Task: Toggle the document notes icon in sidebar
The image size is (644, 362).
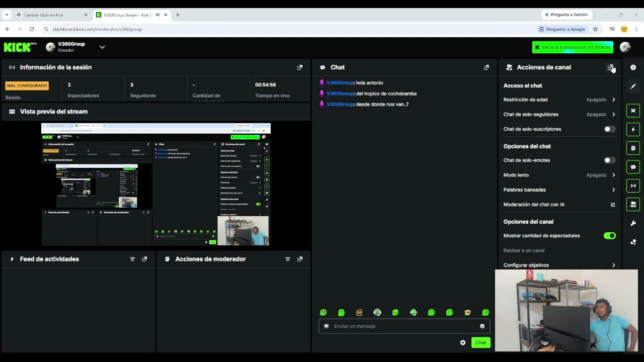Action: [633, 148]
